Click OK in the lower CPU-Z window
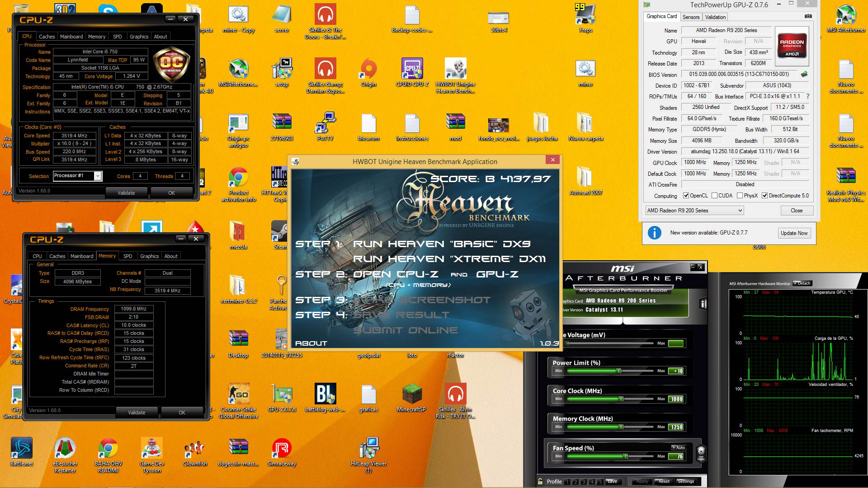This screenshot has height=488, width=868. pos(182,413)
